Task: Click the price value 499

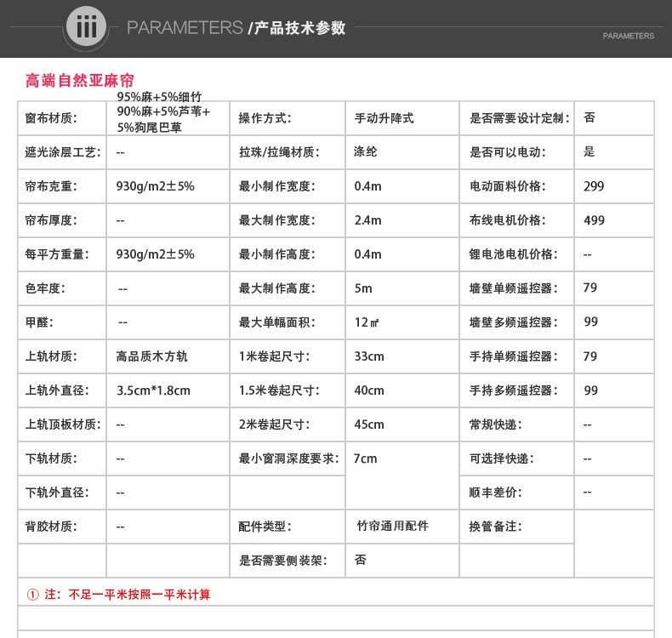Action: pyautogui.click(x=594, y=220)
